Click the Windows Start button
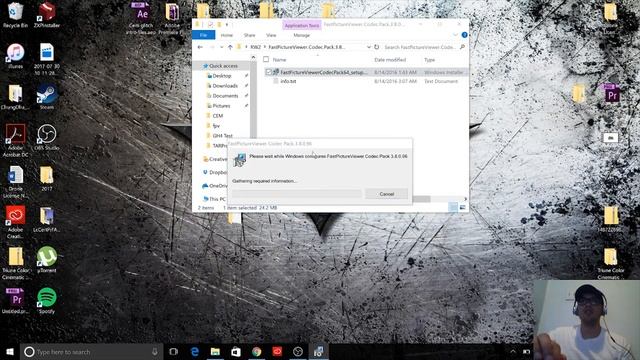This screenshot has width=640, height=360. pos(10,351)
